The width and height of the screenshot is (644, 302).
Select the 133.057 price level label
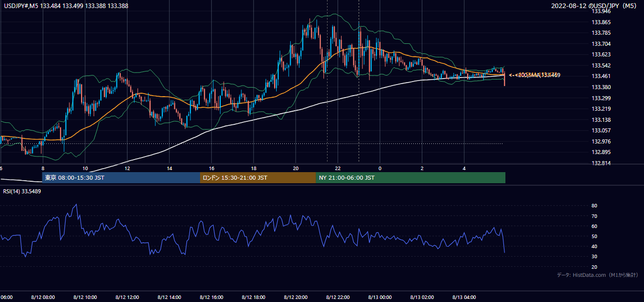coord(602,130)
